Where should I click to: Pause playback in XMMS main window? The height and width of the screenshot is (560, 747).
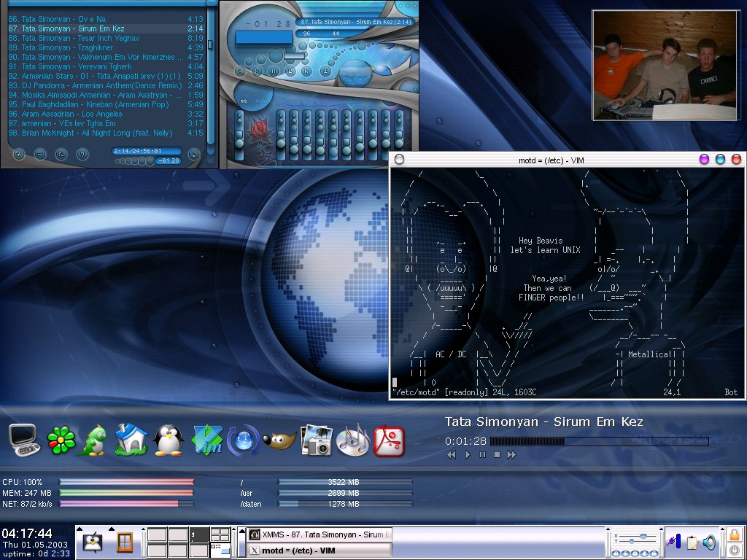[x=273, y=71]
